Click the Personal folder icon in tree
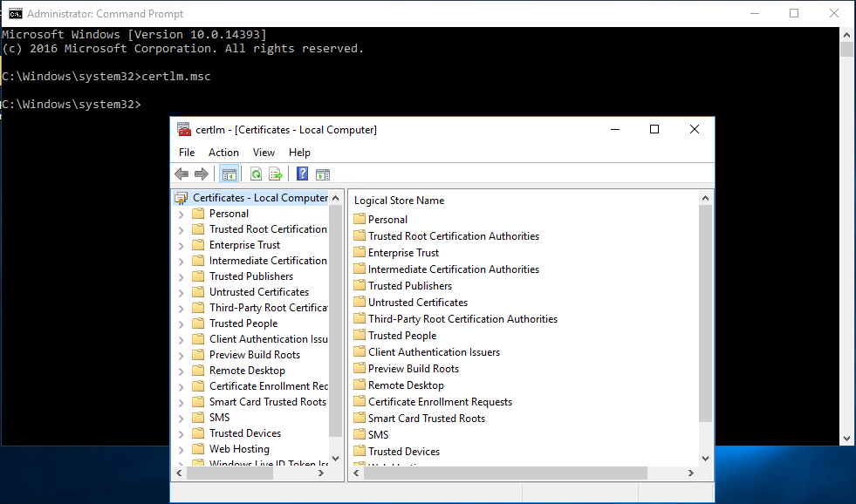856x504 pixels. click(198, 214)
